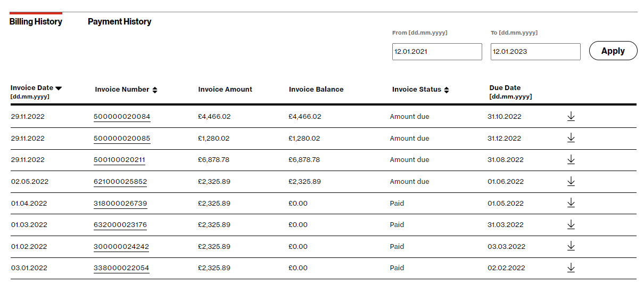The width and height of the screenshot is (644, 283).
Task: Open invoice link 338000022054
Action: 121,268
